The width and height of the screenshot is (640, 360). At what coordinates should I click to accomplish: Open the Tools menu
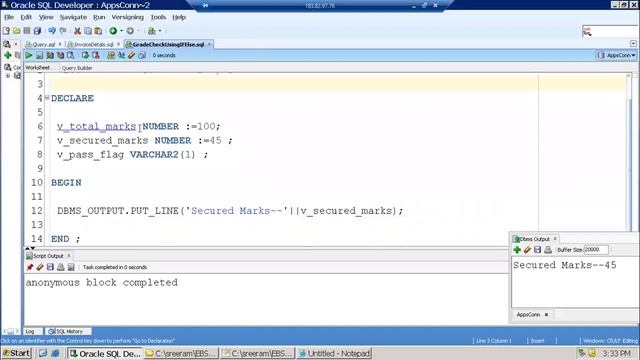(158, 17)
